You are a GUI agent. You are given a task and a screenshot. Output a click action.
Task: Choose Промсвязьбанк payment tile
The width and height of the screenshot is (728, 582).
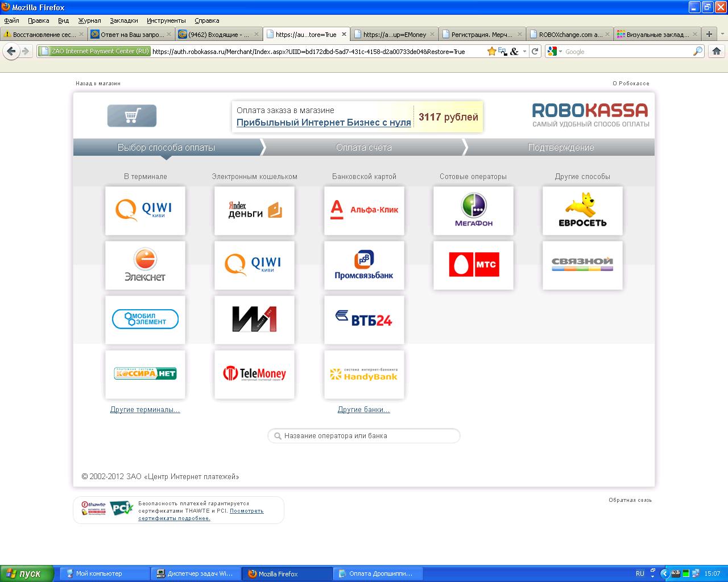pyautogui.click(x=364, y=265)
